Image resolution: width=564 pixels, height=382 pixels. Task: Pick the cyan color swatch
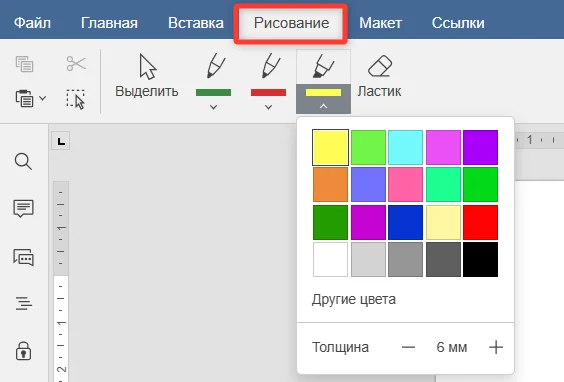[405, 147]
